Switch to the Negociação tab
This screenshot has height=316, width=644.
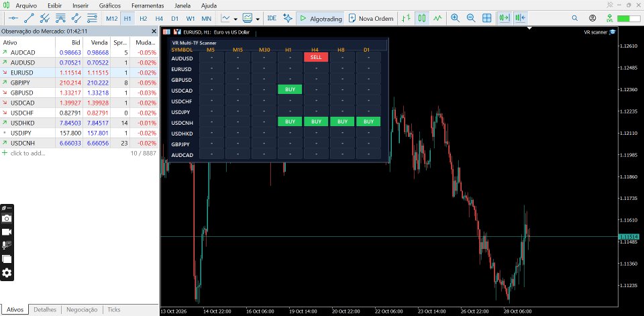[x=82, y=309]
